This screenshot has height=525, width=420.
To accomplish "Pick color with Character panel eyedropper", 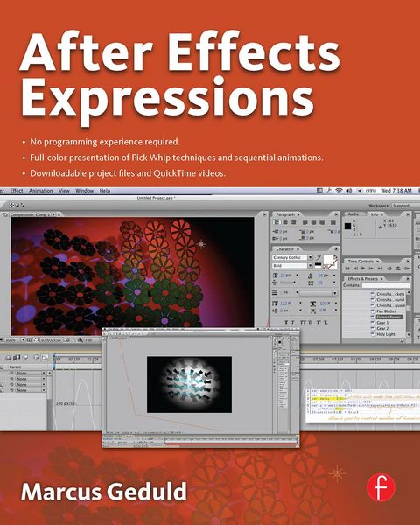I will (318, 257).
